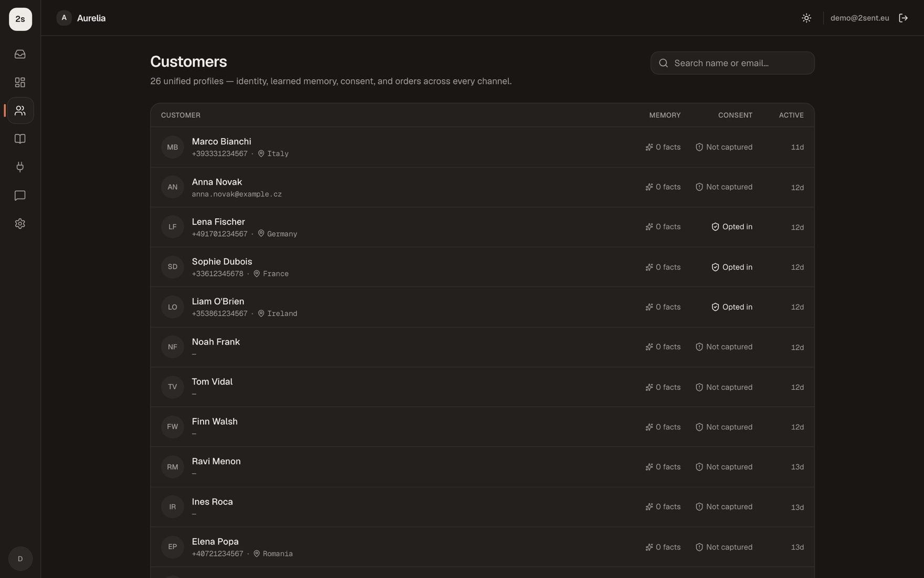
Task: Click the CUSTOMER column header
Action: pyautogui.click(x=181, y=115)
